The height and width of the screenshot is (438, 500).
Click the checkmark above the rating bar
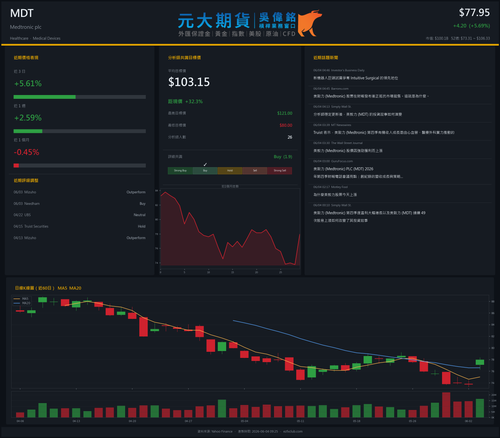[205, 164]
